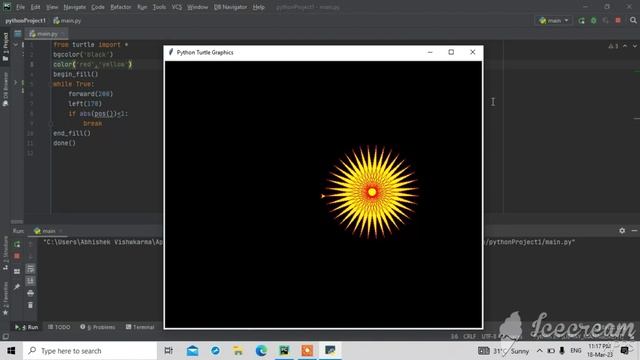Click the Python Turtle Graphics feather icon
Viewport: 640px width, 360px height.
click(x=171, y=52)
